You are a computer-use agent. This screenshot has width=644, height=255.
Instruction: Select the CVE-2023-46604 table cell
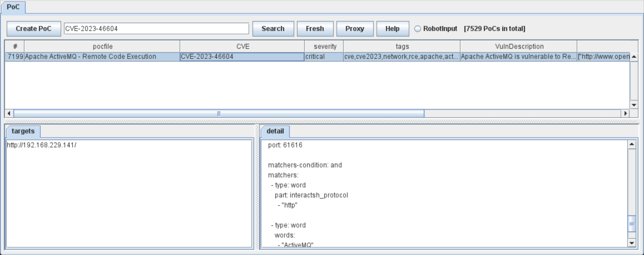pos(242,57)
